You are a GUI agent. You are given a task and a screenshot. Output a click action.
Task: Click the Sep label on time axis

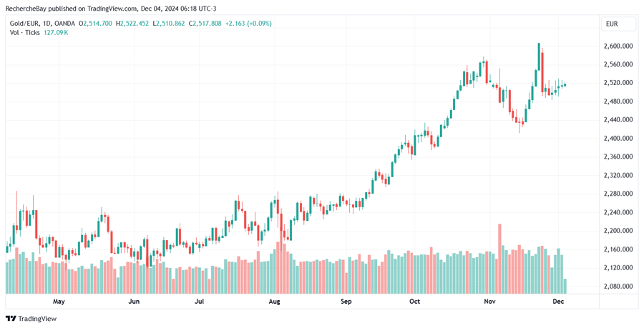(346, 302)
